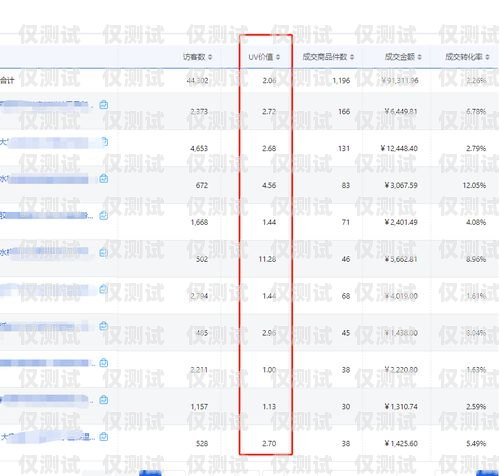This screenshot has width=499, height=476.
Task: Click amount cell ¥2,401.49
Action: pos(401,222)
